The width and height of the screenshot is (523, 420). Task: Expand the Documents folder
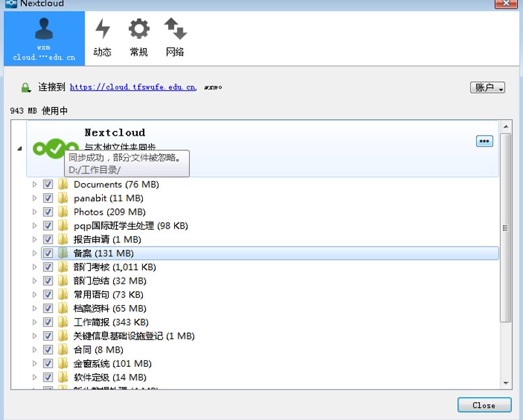(34, 184)
